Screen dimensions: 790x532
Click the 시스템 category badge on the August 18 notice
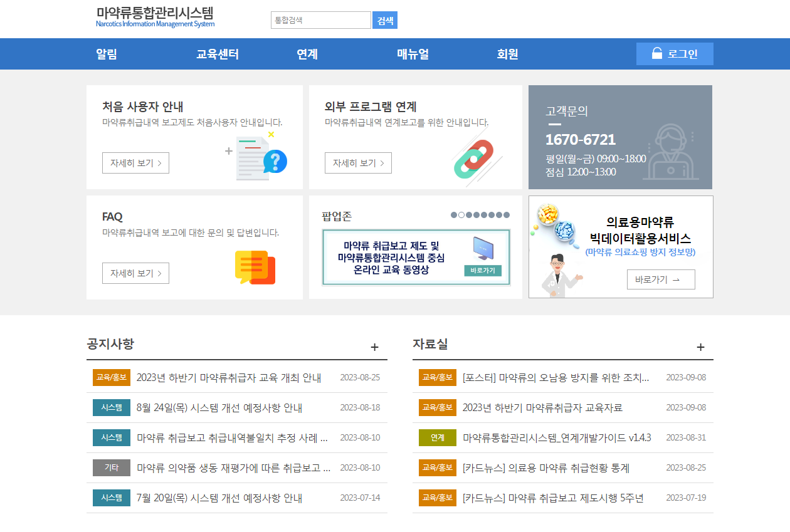111,407
